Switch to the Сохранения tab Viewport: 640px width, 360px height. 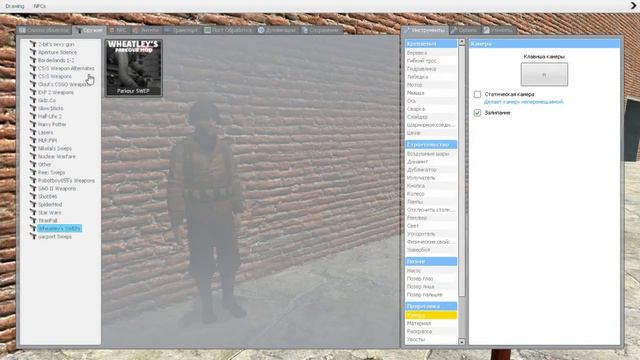click(321, 30)
